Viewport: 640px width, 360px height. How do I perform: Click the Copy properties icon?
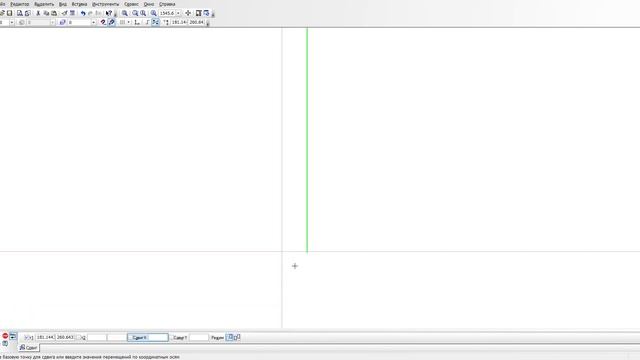point(64,13)
